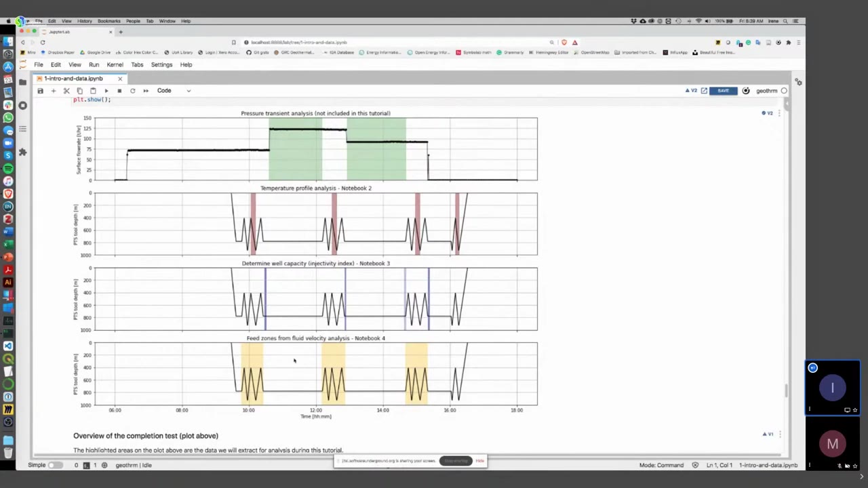Open the Kernel menu
The image size is (868, 488).
point(115,64)
